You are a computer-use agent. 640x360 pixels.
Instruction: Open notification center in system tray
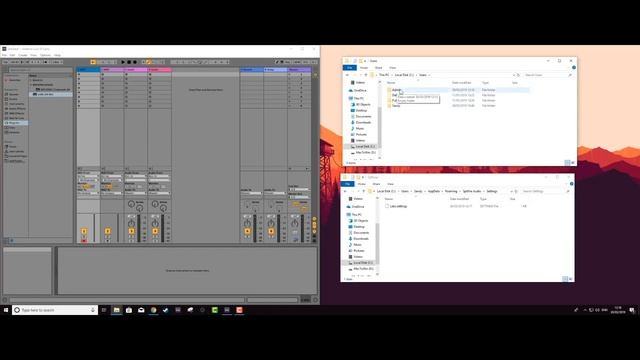coord(632,310)
